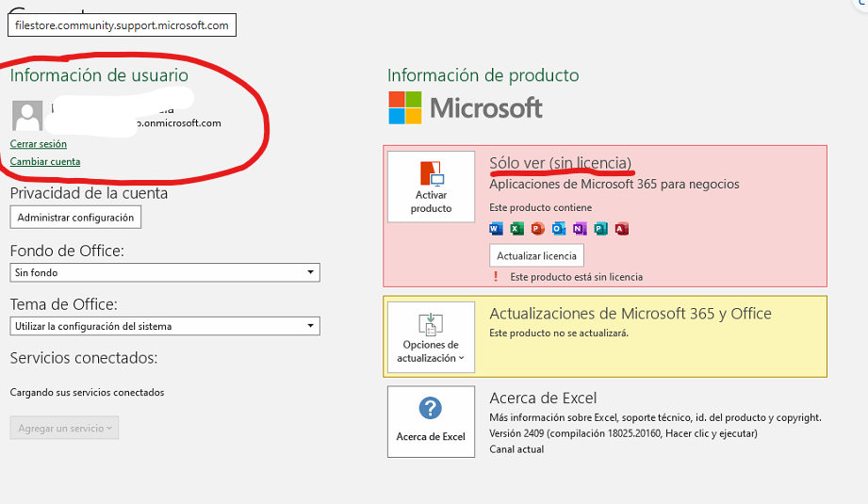Click the 'Canal actual' text
The width and height of the screenshot is (868, 504).
[516, 449]
